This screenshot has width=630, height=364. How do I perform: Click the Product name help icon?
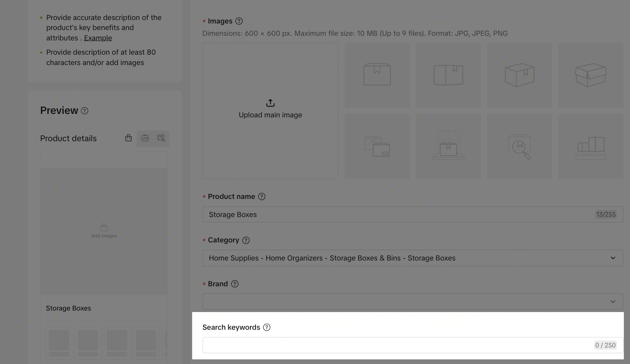click(261, 197)
